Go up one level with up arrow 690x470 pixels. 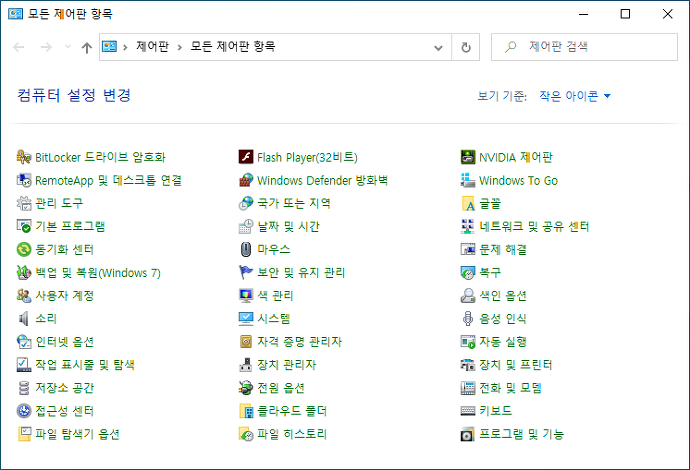pos(87,47)
